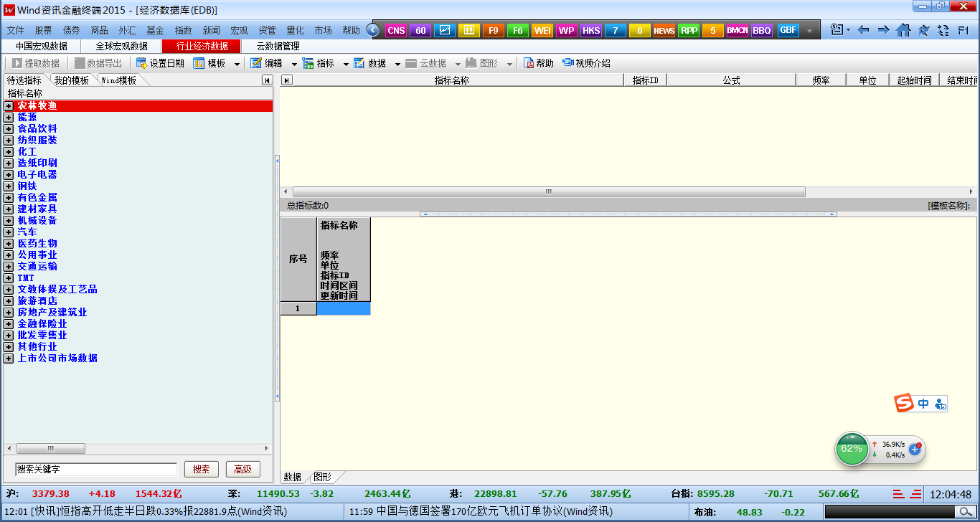Image resolution: width=980 pixels, height=522 pixels.
Task: Expand the 钢铁 tree node
Action: point(9,186)
